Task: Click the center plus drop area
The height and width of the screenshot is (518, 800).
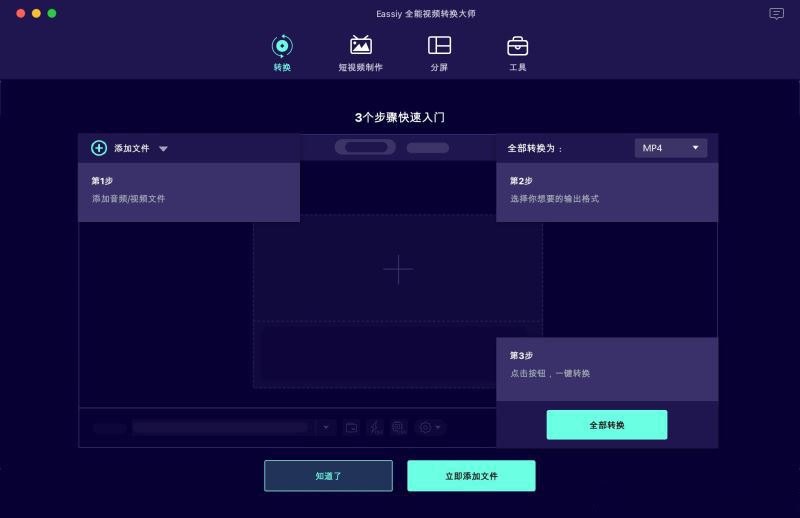Action: (398, 269)
